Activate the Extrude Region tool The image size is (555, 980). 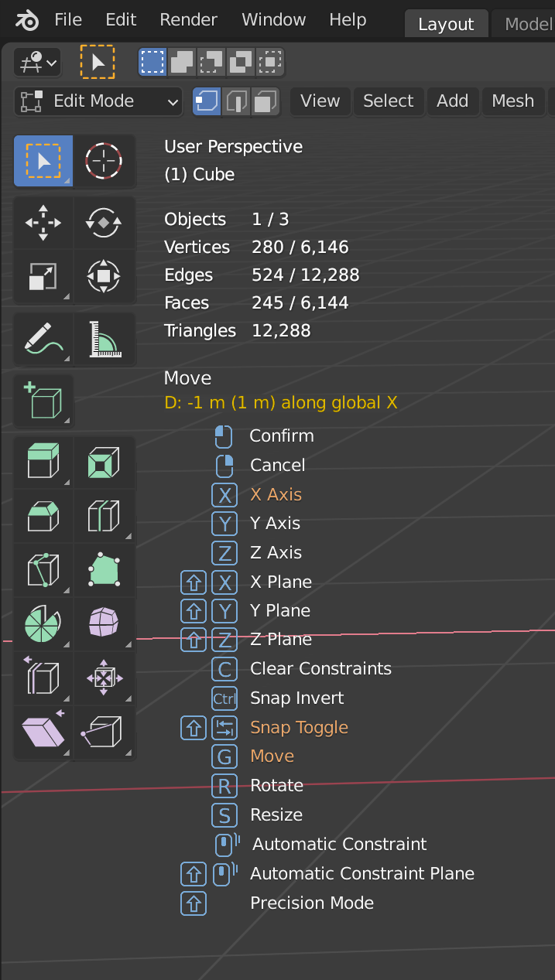coord(43,463)
